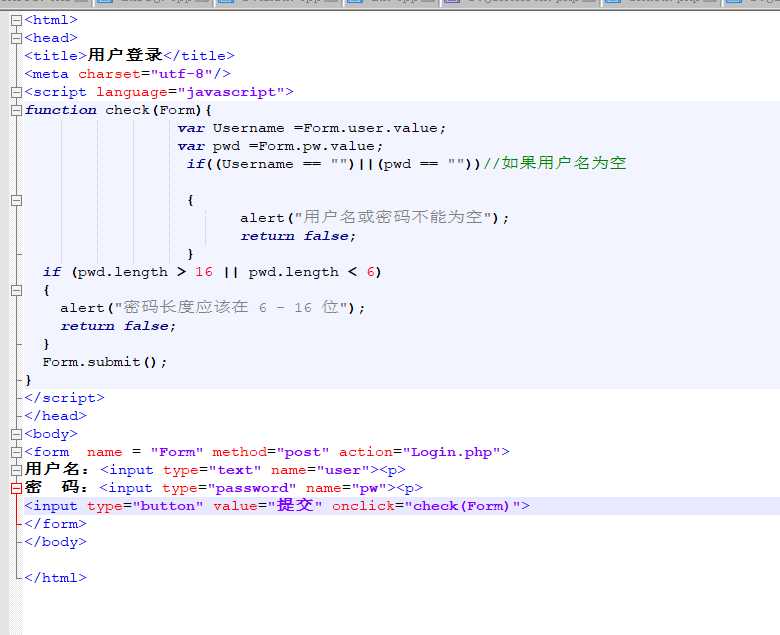Click the type="button" attribute
The height and width of the screenshot is (635, 780).
coord(145,506)
